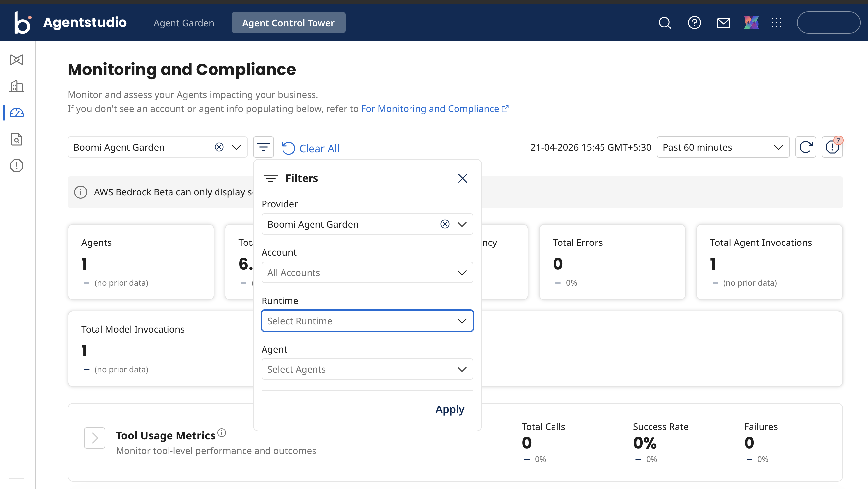Expand the Tool Usage Metrics section
The height and width of the screenshot is (489, 868).
click(95, 438)
